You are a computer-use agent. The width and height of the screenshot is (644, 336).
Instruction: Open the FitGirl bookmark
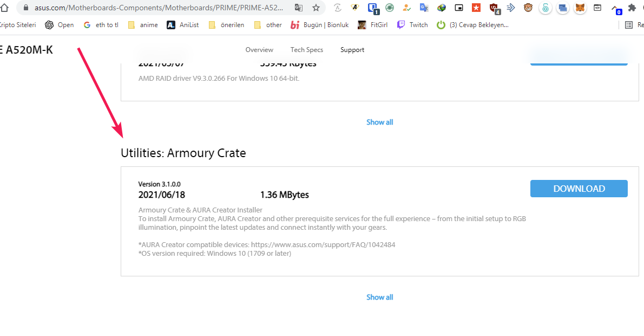372,25
